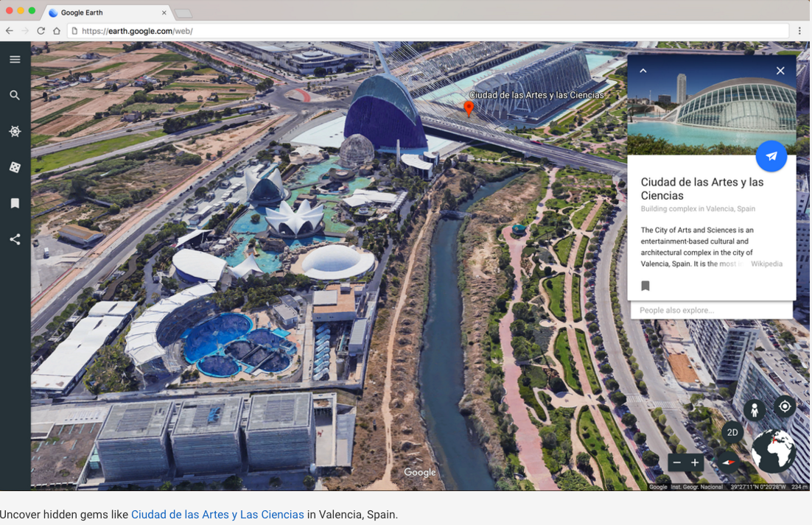Reset heading with the compass button
The height and width of the screenshot is (525, 812).
[727, 462]
